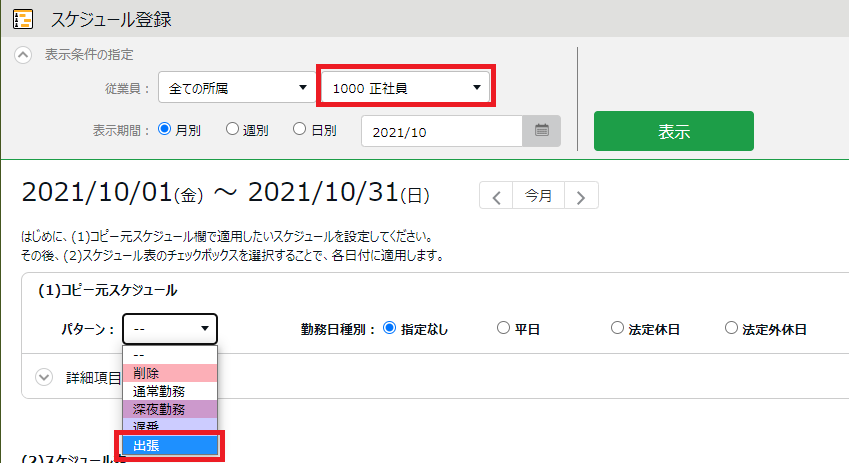Go to next month arrow
The height and width of the screenshot is (463, 849).
pyautogui.click(x=581, y=196)
